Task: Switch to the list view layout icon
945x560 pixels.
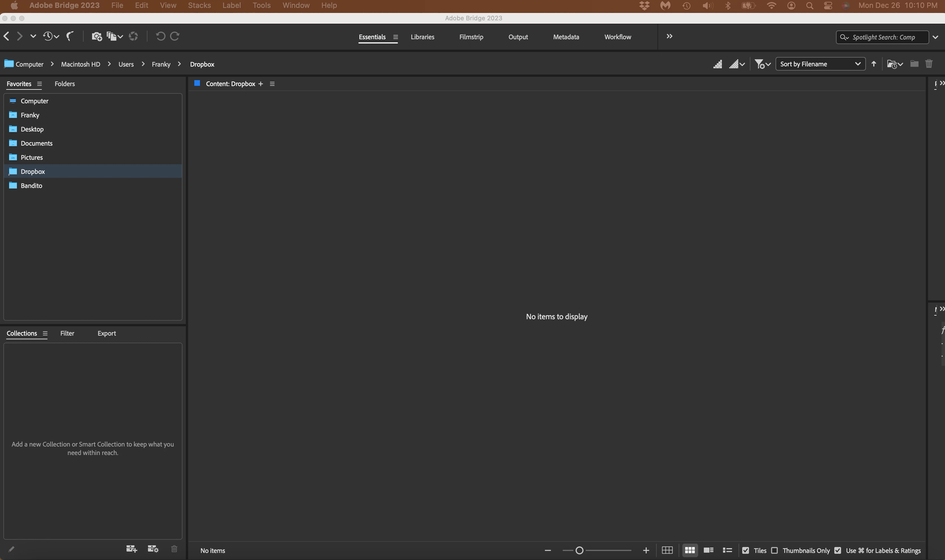Action: point(727,550)
